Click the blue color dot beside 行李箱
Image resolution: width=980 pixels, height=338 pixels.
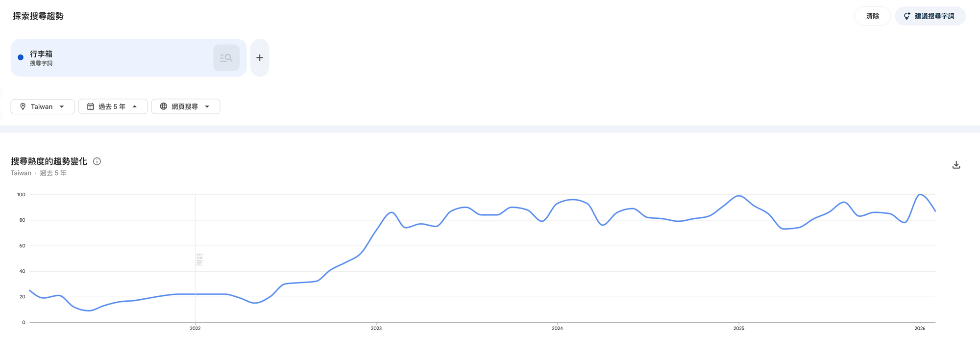click(x=21, y=57)
